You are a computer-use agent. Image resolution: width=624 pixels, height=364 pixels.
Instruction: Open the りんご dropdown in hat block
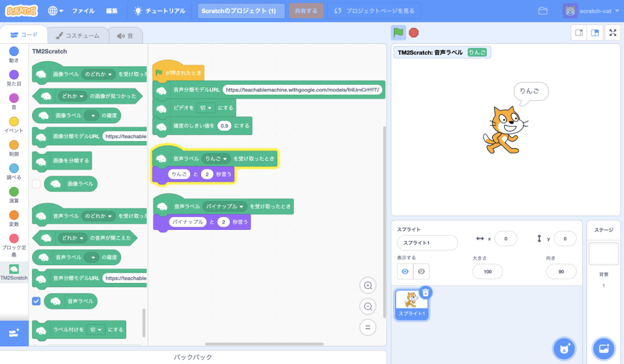[x=216, y=158]
